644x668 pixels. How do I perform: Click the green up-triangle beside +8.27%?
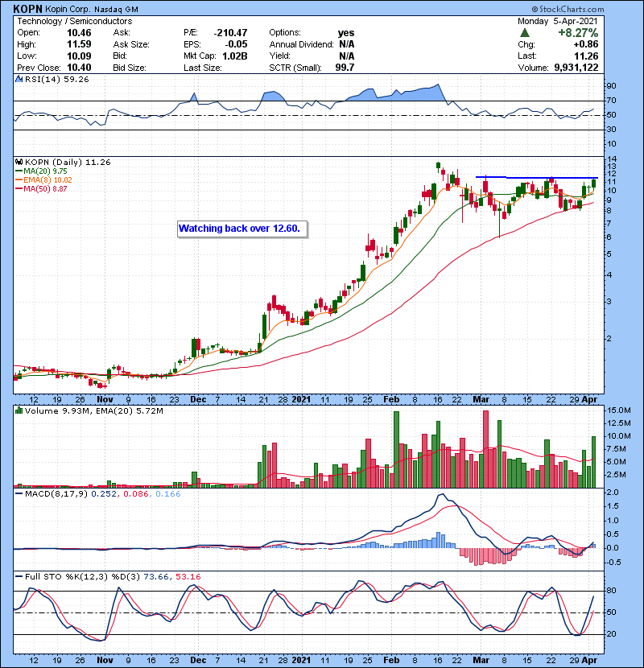tap(525, 33)
